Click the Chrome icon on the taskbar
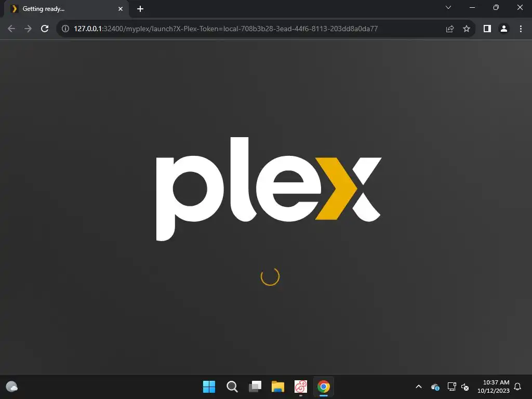This screenshot has height=399, width=532. (x=324, y=387)
